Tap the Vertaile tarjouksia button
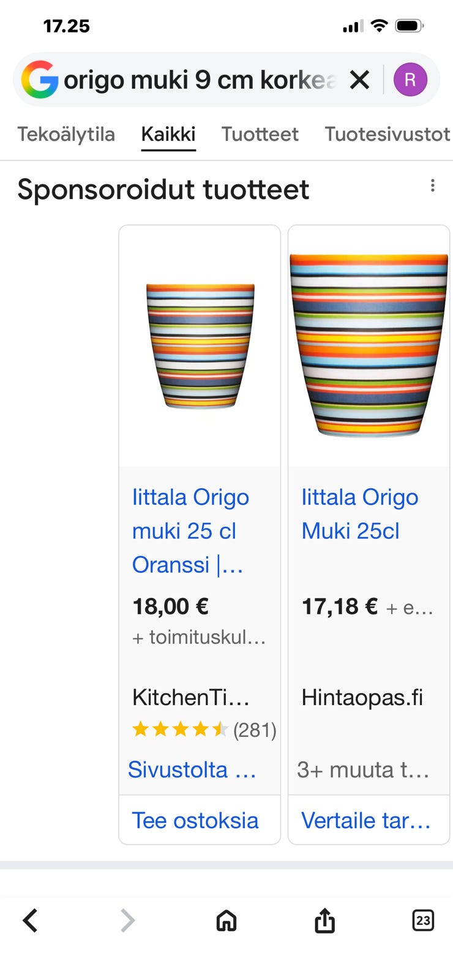Viewport: 453px width, 980px height. (x=366, y=820)
